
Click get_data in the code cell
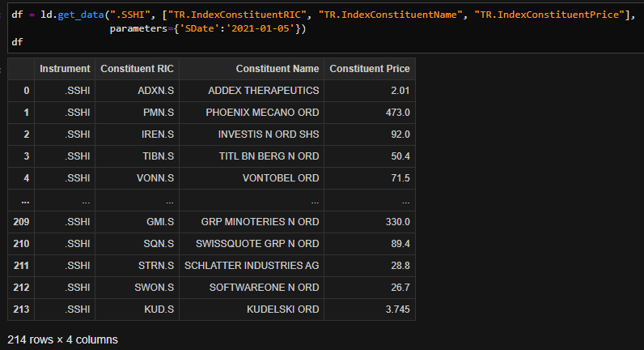[x=81, y=15]
